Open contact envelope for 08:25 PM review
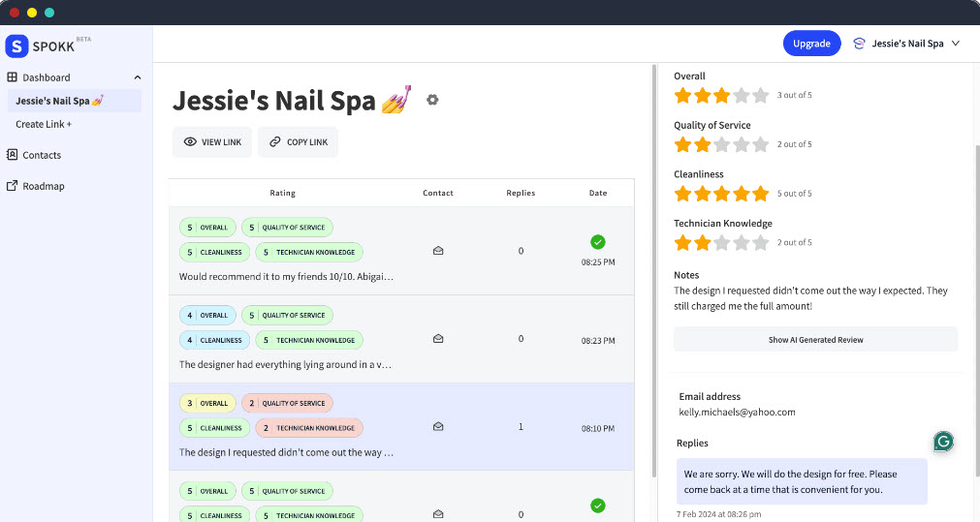980x522 pixels. 438,251
